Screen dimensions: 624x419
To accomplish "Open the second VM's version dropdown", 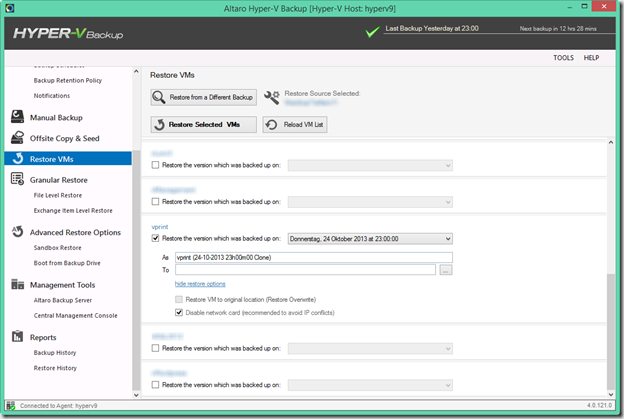I will (370, 202).
